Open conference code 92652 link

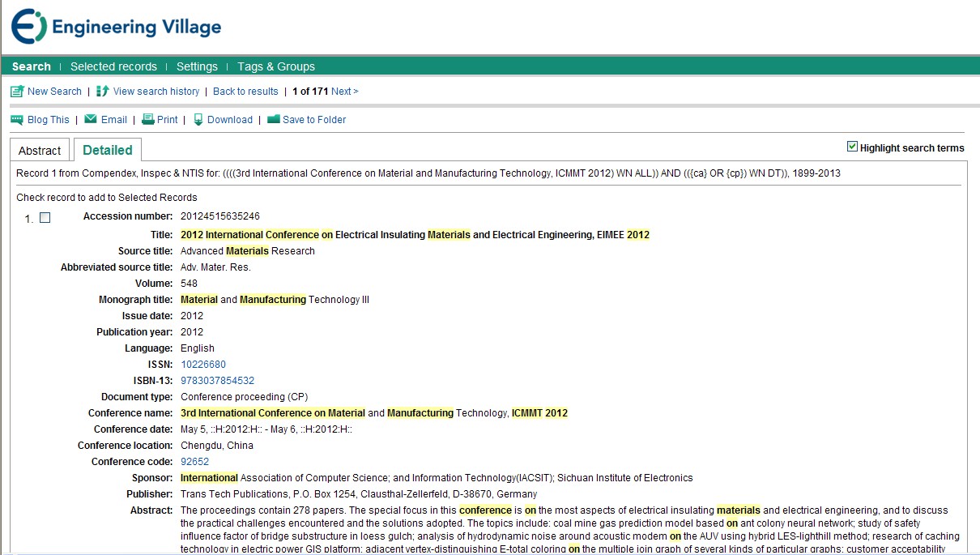(194, 462)
